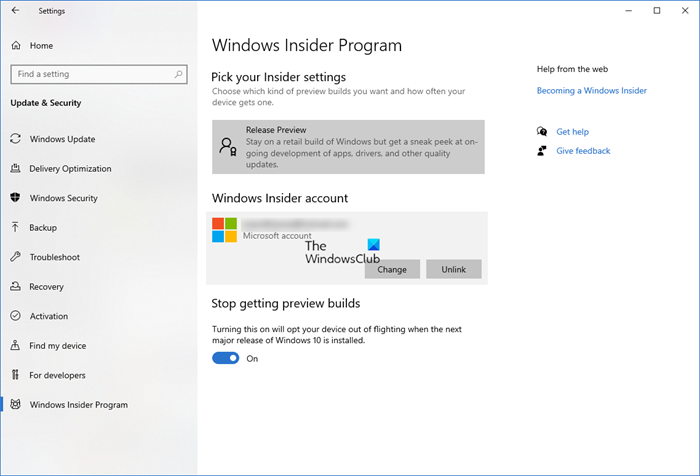Click the Find a setting search box
Screen dimensions: 700x476
[99, 74]
